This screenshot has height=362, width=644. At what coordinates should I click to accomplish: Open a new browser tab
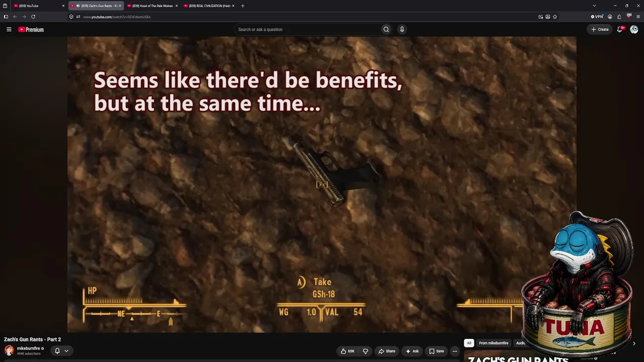pos(243,6)
